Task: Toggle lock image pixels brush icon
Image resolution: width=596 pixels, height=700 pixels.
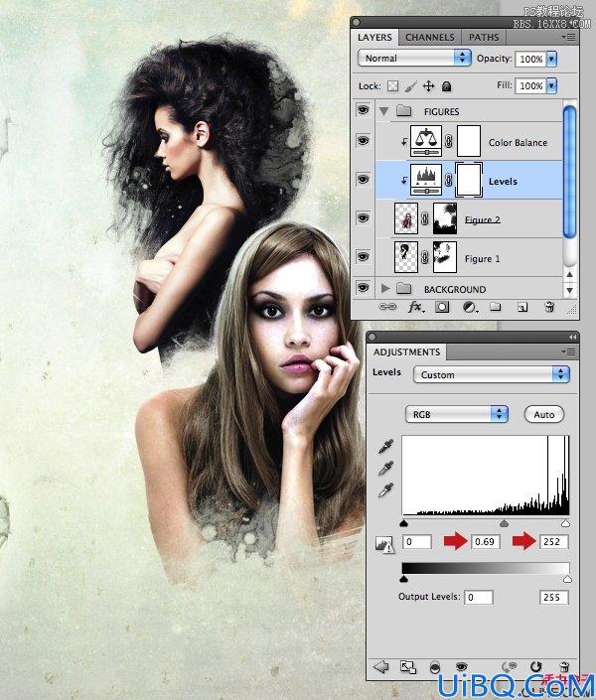Action: [410, 85]
